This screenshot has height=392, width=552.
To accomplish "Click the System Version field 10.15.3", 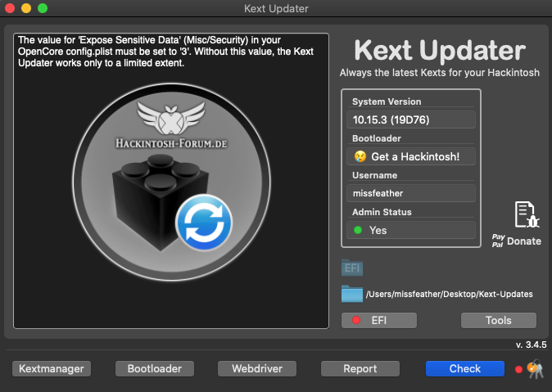I will tap(411, 119).
